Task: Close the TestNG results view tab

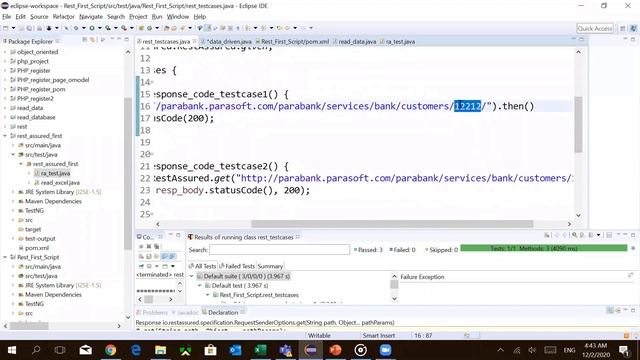Action: tap(298, 237)
